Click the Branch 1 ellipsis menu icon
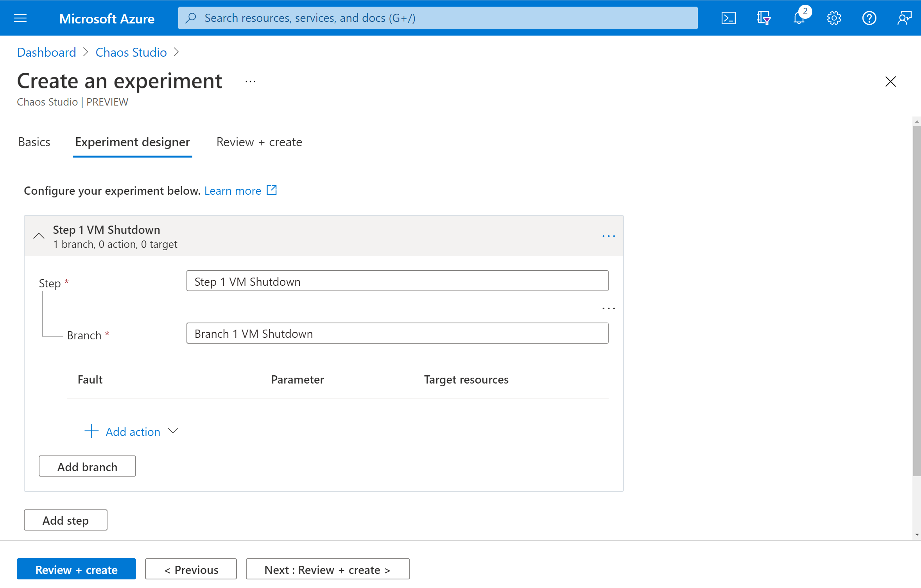921x588 pixels. 609,308
